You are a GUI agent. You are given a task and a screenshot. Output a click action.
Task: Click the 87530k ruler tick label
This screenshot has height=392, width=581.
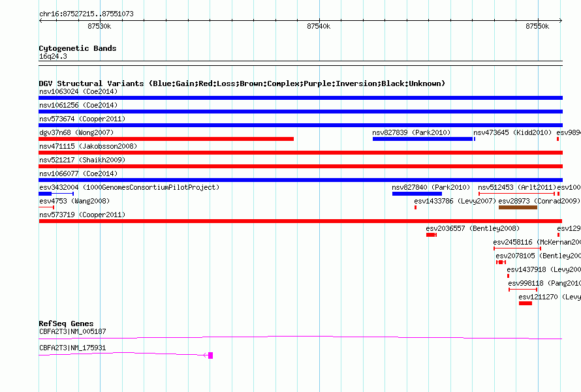pyautogui.click(x=99, y=26)
